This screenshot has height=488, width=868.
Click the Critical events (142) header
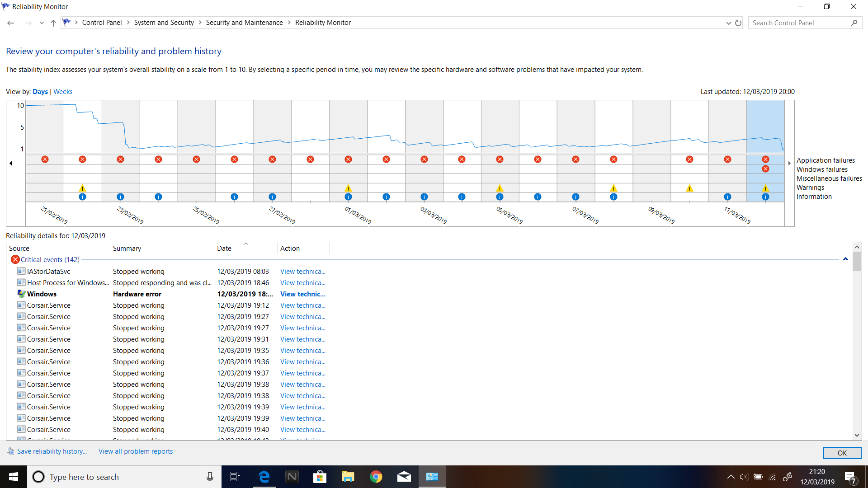(50, 260)
